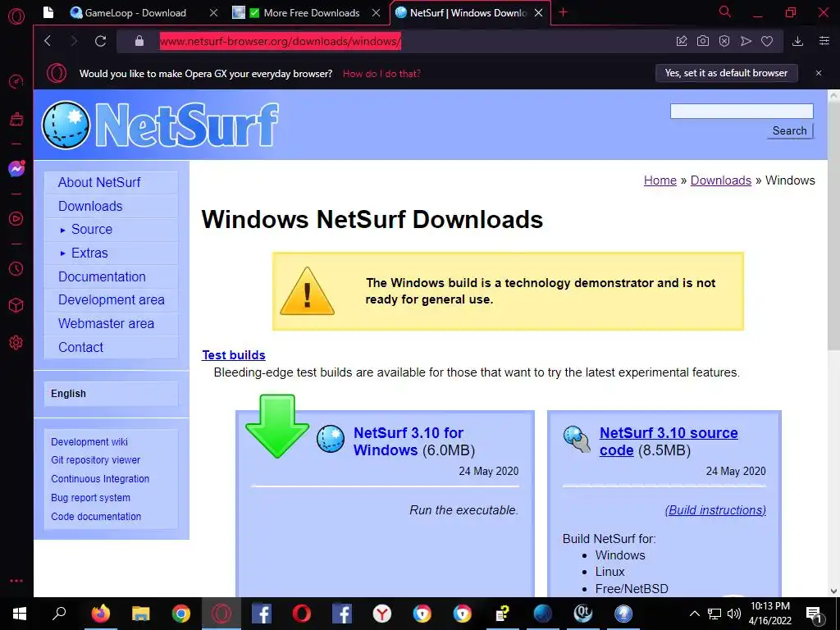
Task: Click the Downloads breadcrumb link
Action: (720, 180)
